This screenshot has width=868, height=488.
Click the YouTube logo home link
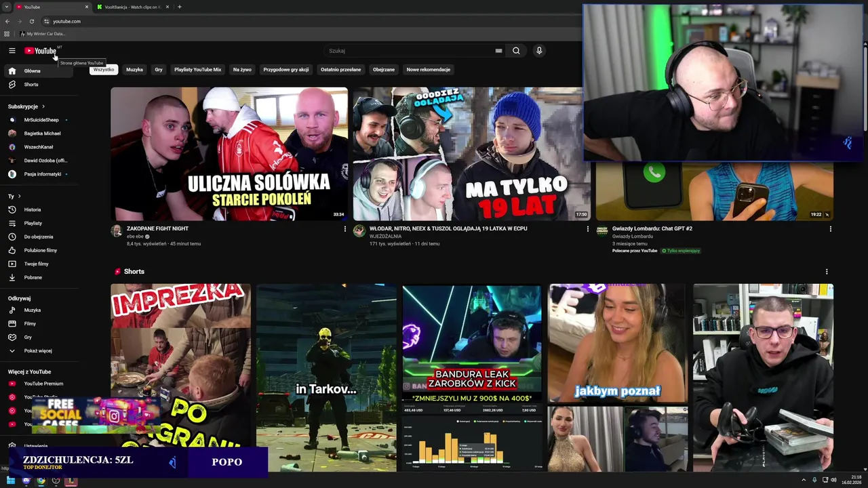[x=41, y=51]
